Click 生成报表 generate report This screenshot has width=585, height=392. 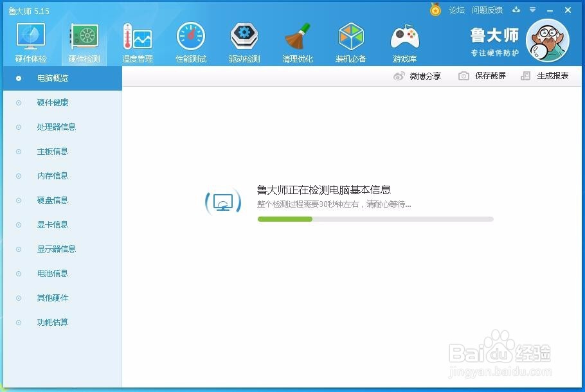[553, 76]
